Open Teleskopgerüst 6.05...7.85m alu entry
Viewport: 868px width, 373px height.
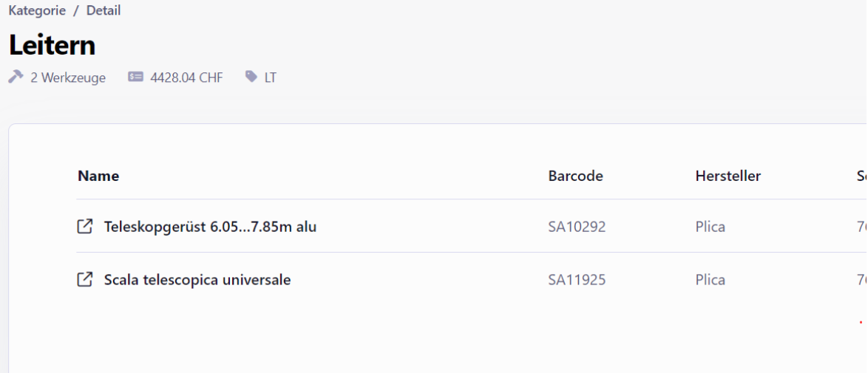[x=211, y=226]
